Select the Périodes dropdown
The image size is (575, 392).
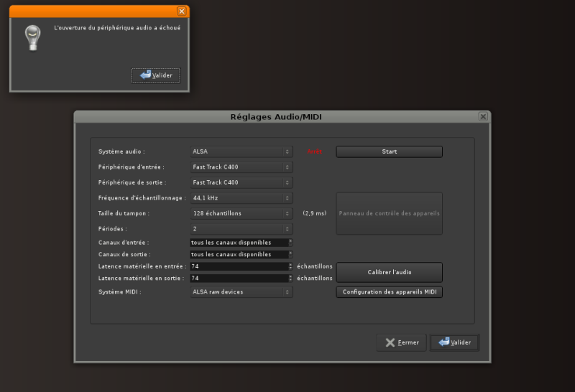click(x=241, y=229)
